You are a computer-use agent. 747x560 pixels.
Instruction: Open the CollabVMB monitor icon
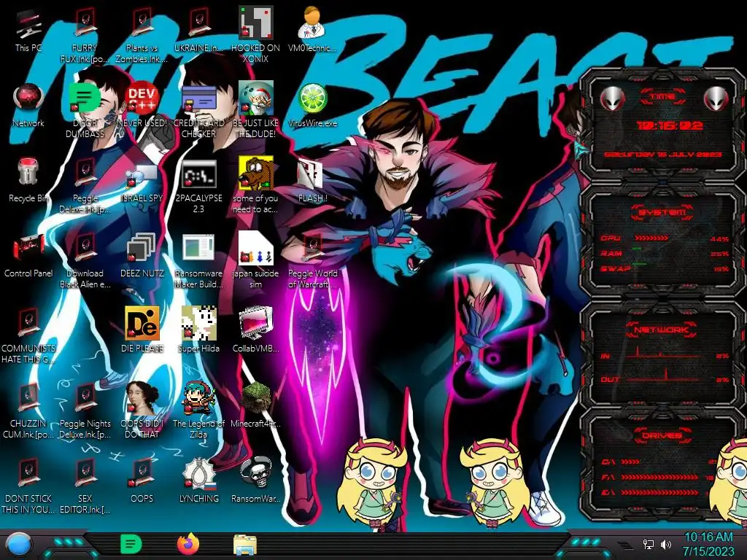[x=255, y=324]
